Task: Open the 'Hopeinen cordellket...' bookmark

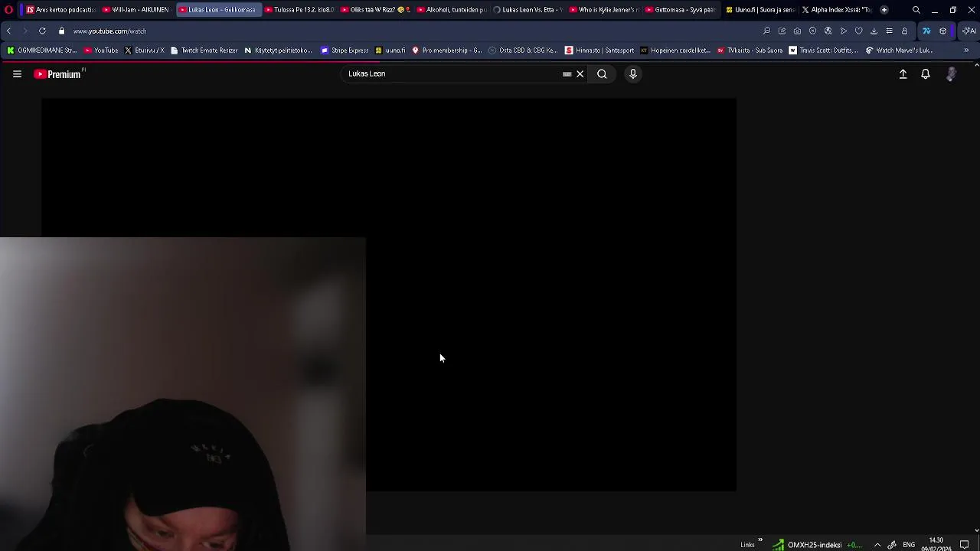Action: click(675, 51)
